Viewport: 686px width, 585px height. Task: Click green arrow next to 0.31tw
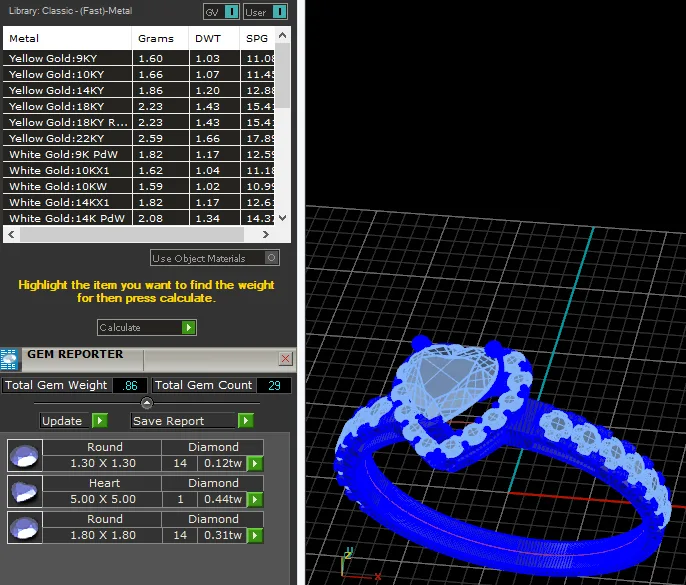tap(255, 536)
